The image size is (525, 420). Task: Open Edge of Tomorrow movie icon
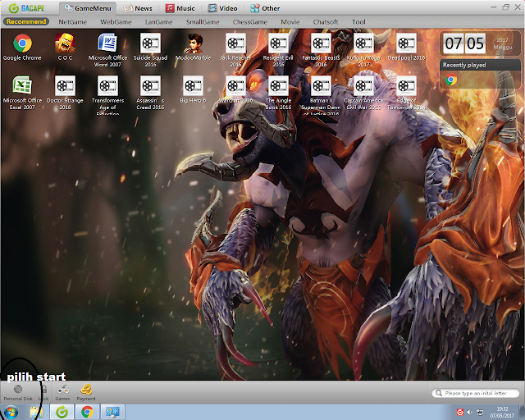(407, 86)
